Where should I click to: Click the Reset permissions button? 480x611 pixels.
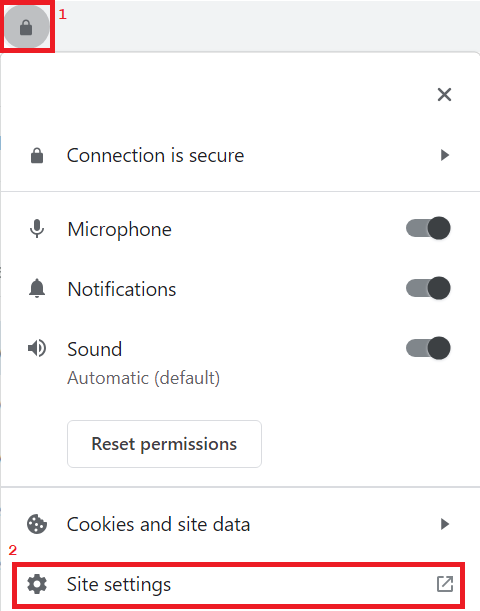pyautogui.click(x=164, y=444)
